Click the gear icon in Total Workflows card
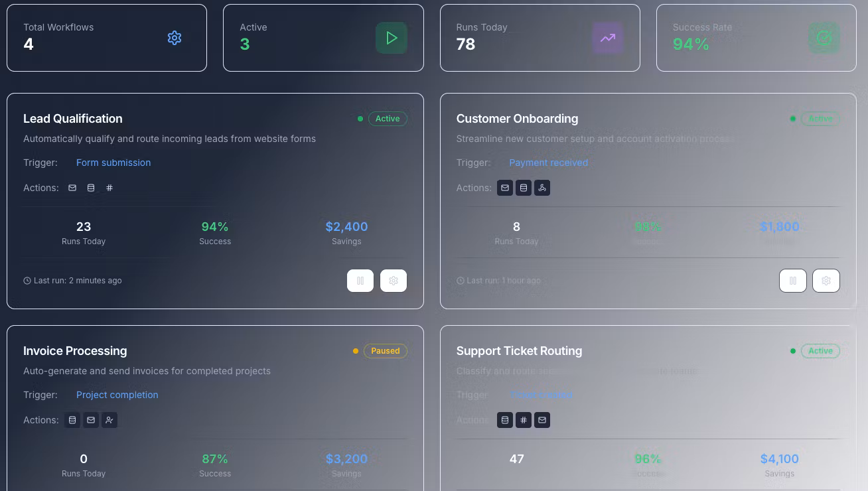868x491 pixels. pos(175,38)
